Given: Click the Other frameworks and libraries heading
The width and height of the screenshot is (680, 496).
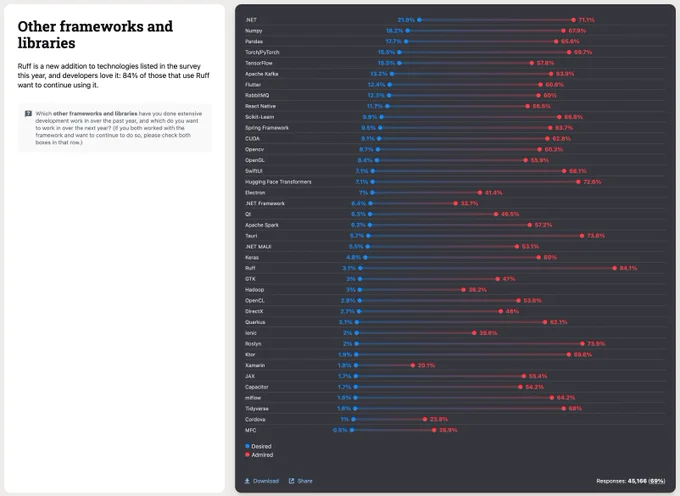Looking at the screenshot, I should (95, 35).
